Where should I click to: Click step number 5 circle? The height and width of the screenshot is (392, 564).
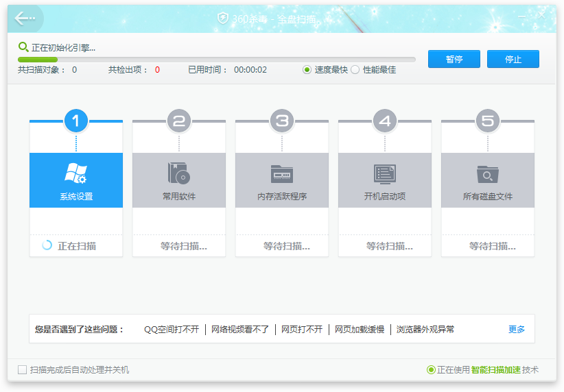pyautogui.click(x=487, y=121)
